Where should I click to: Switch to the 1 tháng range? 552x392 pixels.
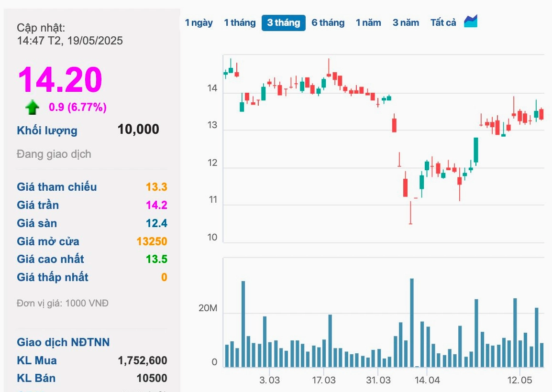click(240, 23)
